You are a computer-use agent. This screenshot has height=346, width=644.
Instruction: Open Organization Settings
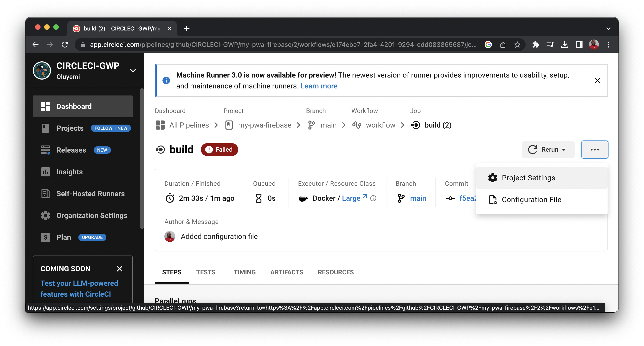coord(92,216)
